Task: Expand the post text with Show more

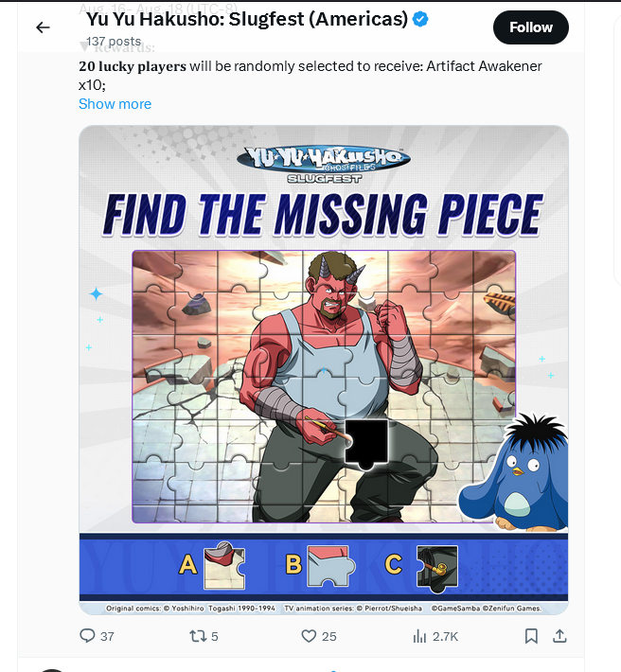Action: tap(115, 104)
